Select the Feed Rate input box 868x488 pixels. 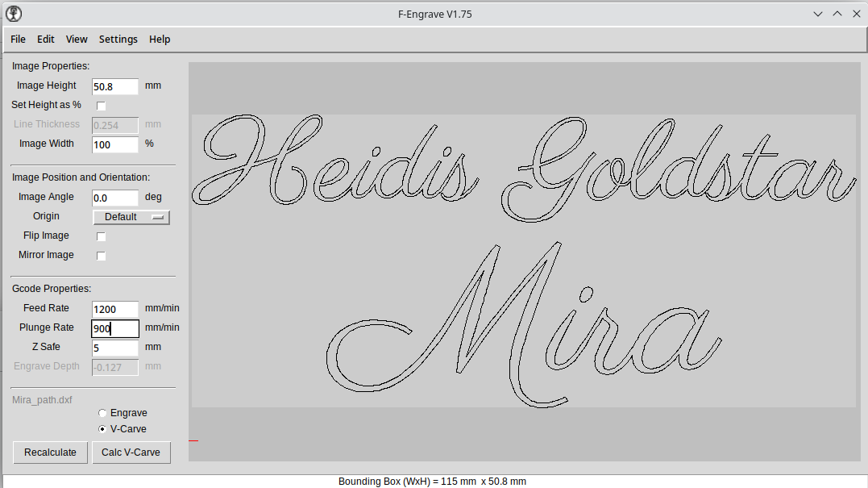tap(115, 309)
